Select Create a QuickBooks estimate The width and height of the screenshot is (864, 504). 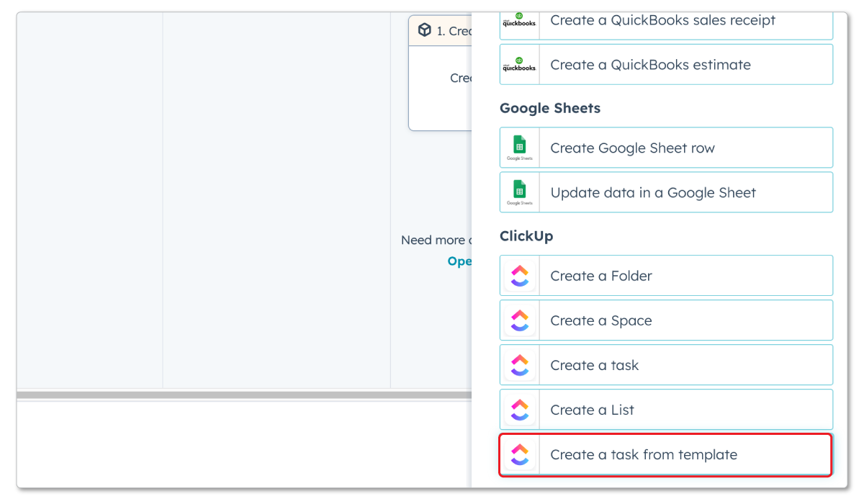point(663,64)
